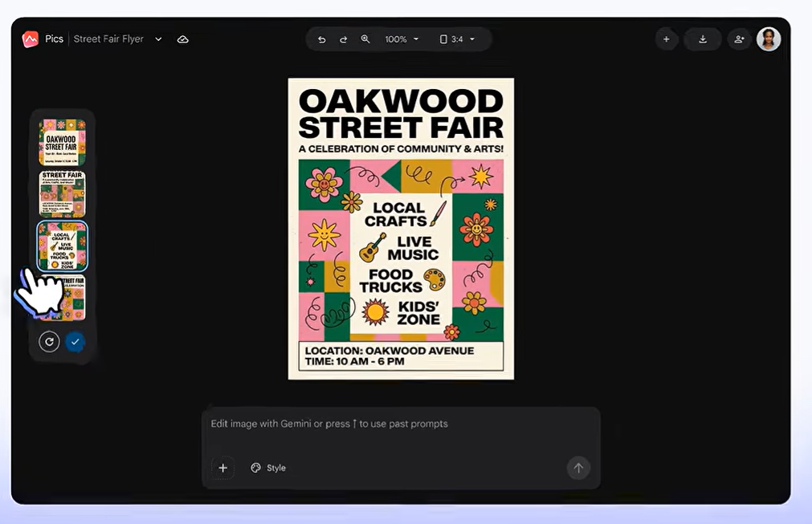The width and height of the screenshot is (812, 524).
Task: Download the flyer image
Action: point(703,39)
